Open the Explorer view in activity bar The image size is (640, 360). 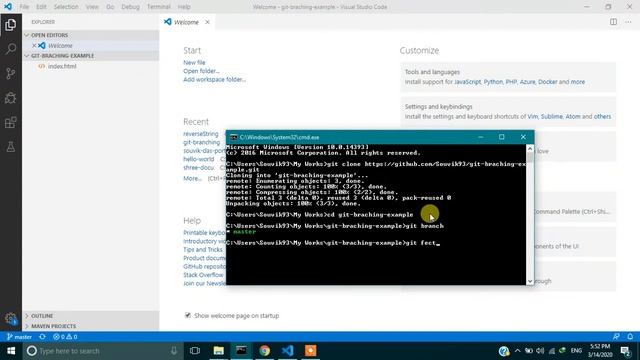click(x=11, y=25)
